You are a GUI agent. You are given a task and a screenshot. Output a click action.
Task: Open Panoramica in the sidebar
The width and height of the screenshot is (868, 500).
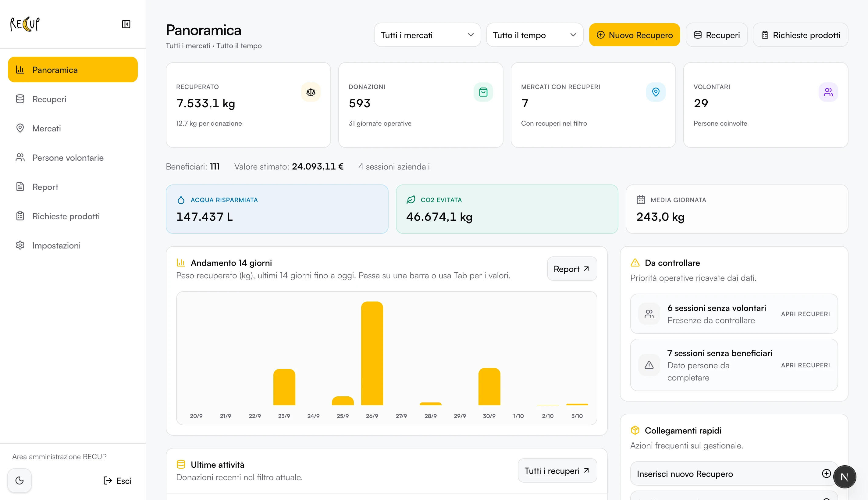73,70
